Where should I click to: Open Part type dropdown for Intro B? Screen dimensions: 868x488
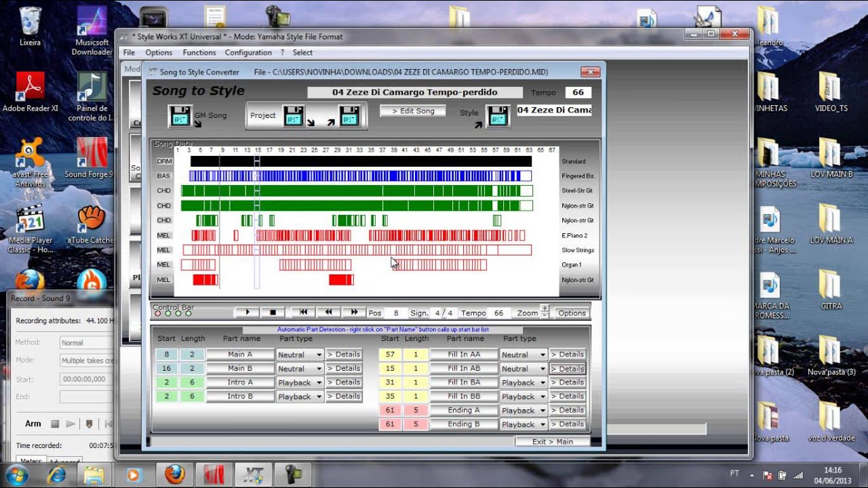(x=300, y=396)
